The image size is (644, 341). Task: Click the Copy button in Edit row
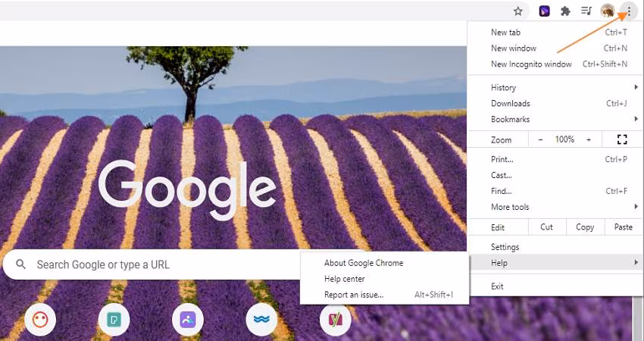click(x=585, y=227)
